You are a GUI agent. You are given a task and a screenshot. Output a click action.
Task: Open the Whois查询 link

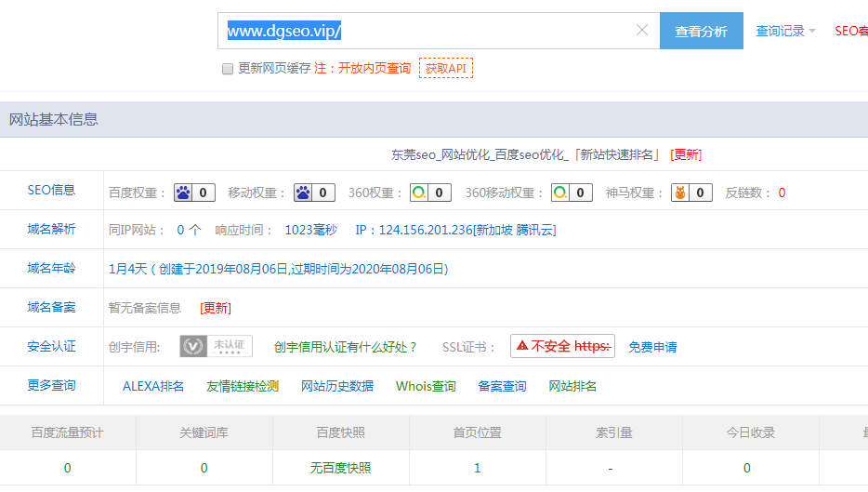[x=426, y=386]
